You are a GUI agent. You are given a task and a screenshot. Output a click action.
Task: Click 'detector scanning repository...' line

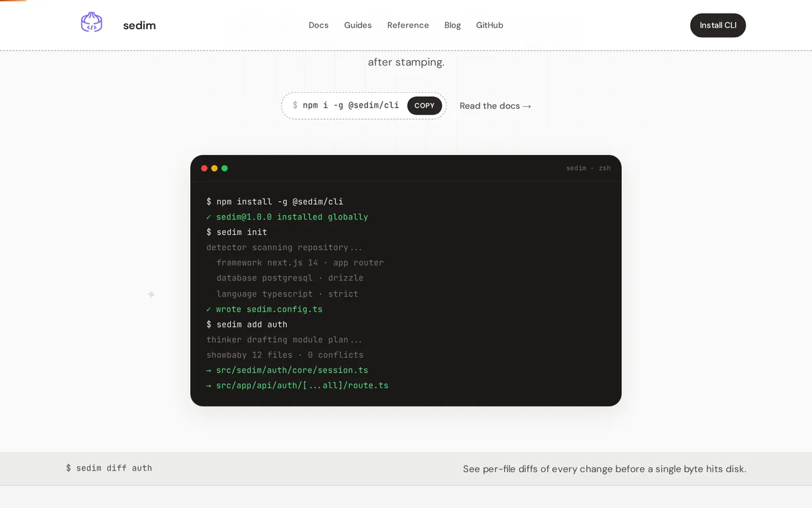click(x=284, y=247)
